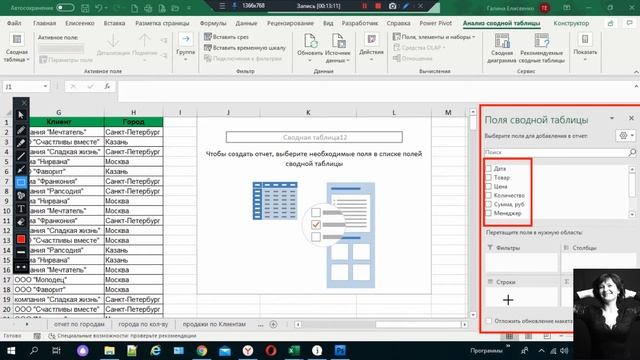Toggle the AutoSave switch
The width and height of the screenshot is (640, 360).
(65, 8)
